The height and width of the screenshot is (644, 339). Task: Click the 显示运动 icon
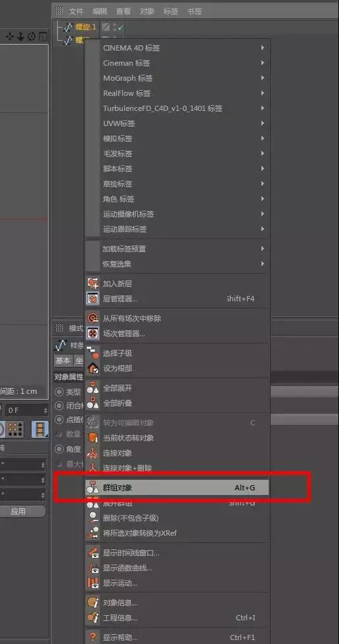pyautogui.click(x=93, y=583)
